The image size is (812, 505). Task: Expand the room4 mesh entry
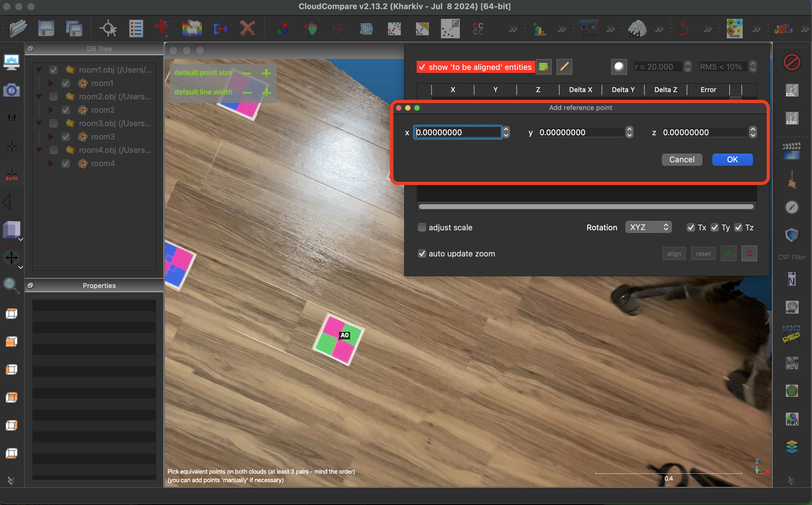51,163
